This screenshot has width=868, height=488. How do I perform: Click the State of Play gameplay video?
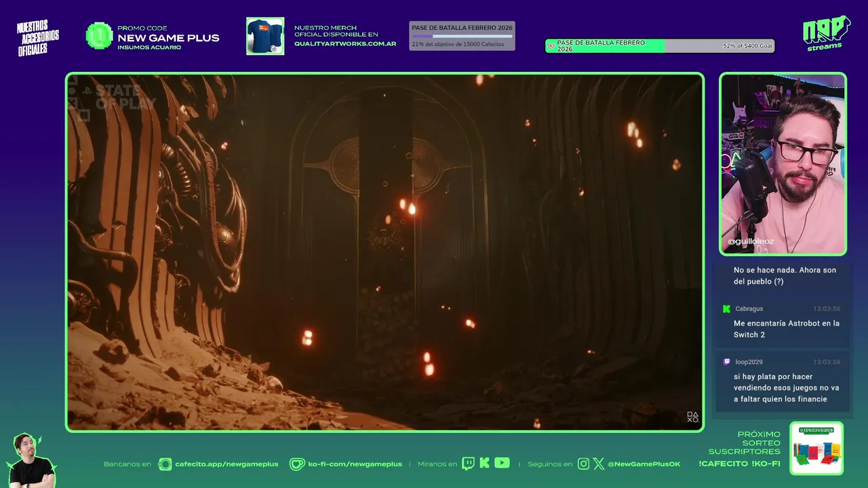(384, 252)
